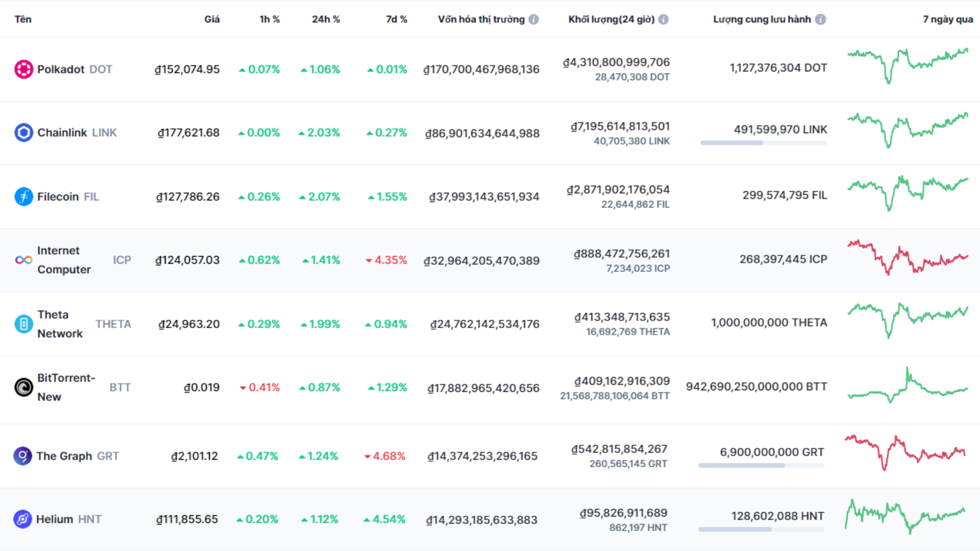Open Helium 7-day sparkline chart

click(x=905, y=516)
